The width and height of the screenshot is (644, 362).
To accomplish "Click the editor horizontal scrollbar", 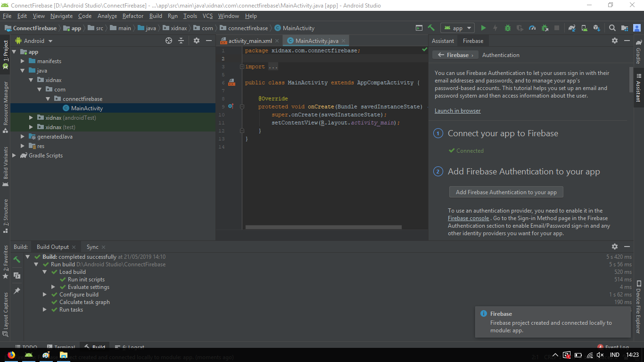I will [323, 227].
